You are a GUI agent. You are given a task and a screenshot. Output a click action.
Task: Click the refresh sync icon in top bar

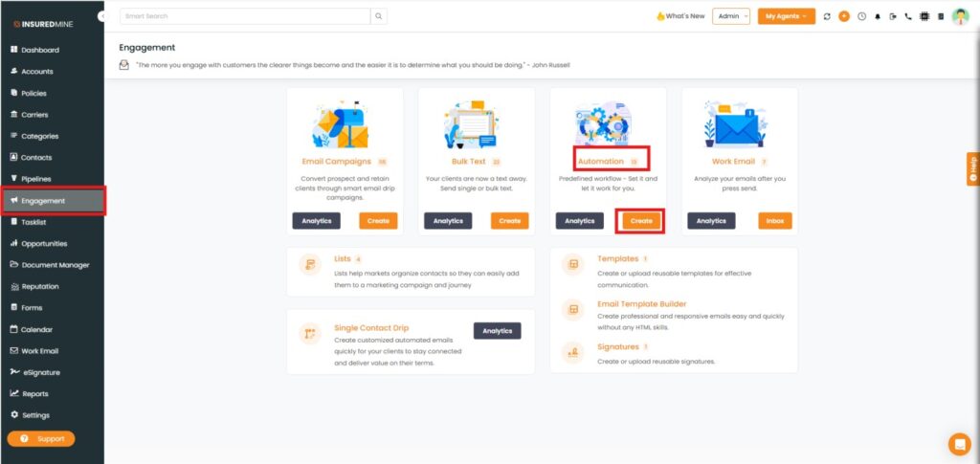click(827, 16)
